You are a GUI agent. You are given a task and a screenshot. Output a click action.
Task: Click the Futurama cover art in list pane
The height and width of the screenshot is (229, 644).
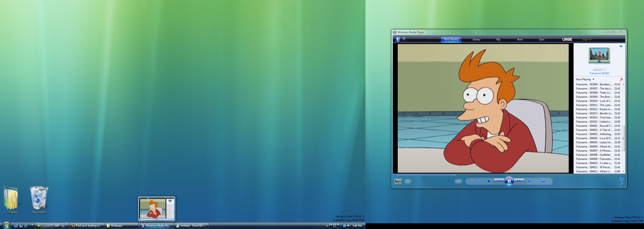click(x=599, y=55)
